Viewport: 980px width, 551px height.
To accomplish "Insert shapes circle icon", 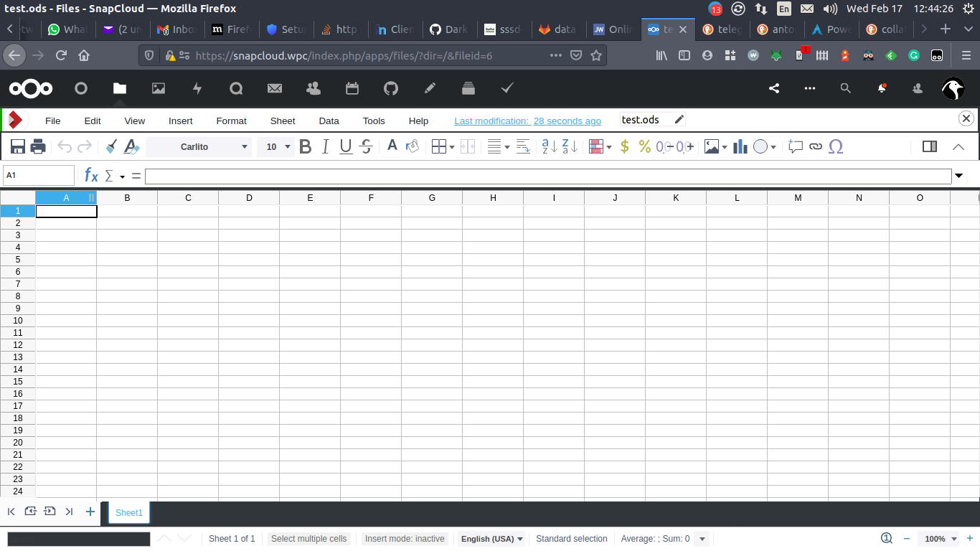I will (x=761, y=147).
